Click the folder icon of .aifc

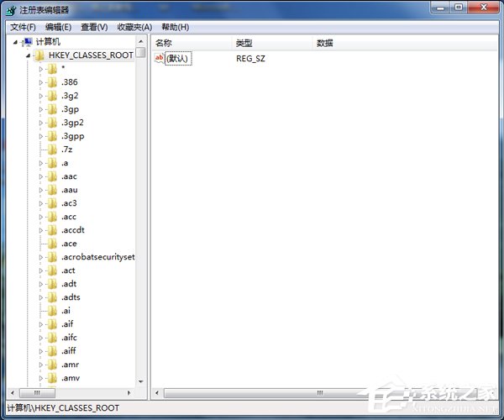click(x=52, y=338)
